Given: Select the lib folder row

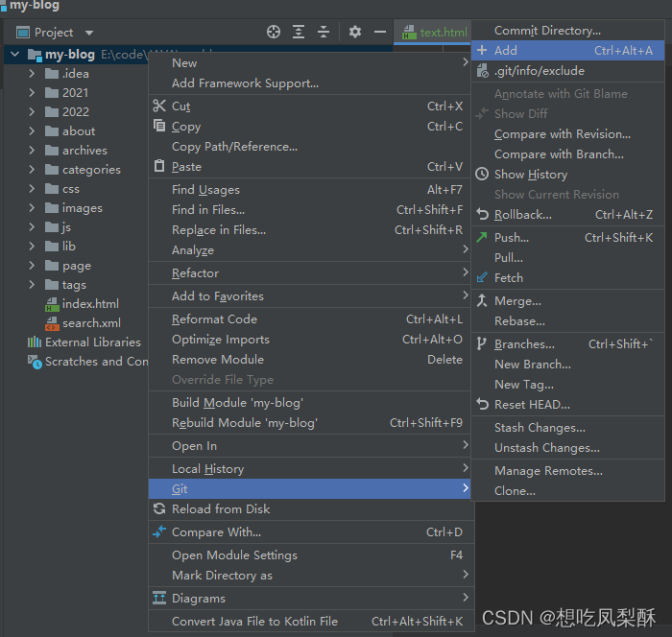Looking at the screenshot, I should 76,246.
